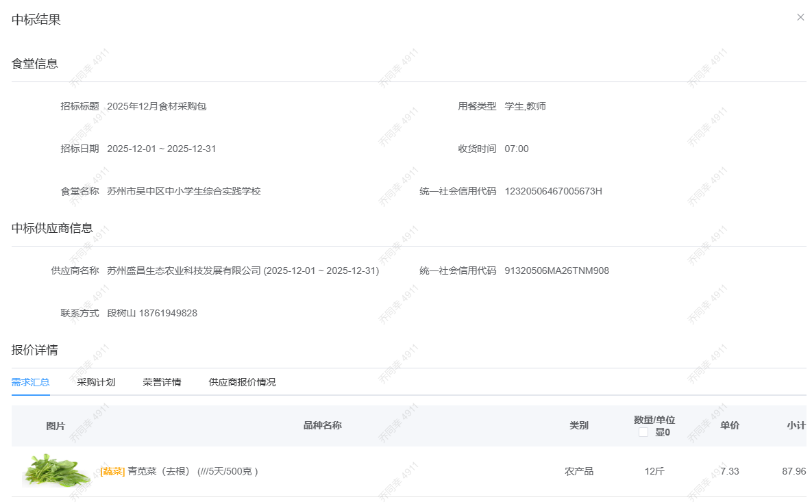This screenshot has height=504, width=812.
Task: Click the 品种名称 column header
Action: [x=322, y=425]
